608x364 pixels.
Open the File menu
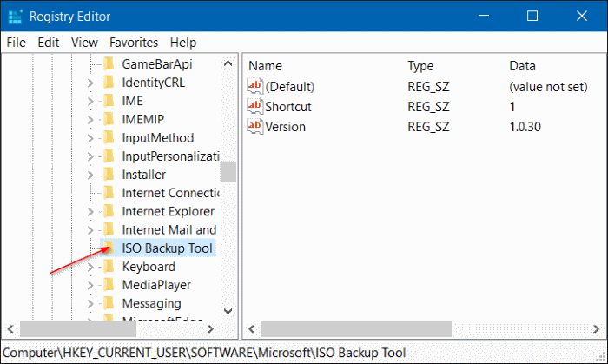17,43
